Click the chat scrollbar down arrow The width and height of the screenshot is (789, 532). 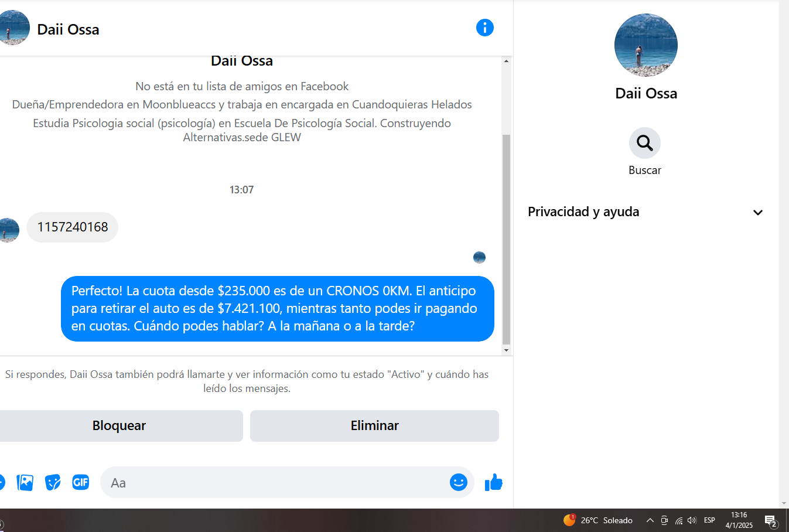point(506,350)
